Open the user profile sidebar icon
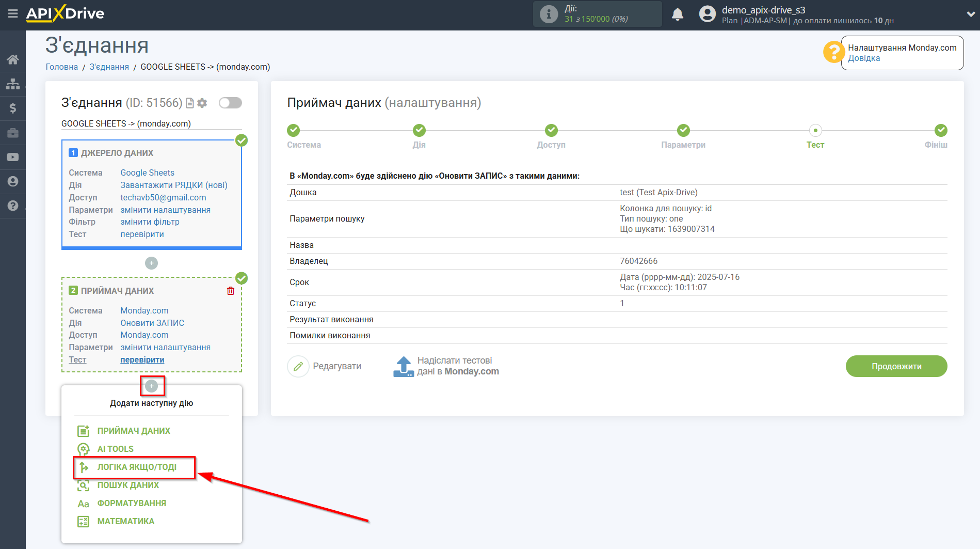The width and height of the screenshot is (980, 549). click(x=13, y=181)
